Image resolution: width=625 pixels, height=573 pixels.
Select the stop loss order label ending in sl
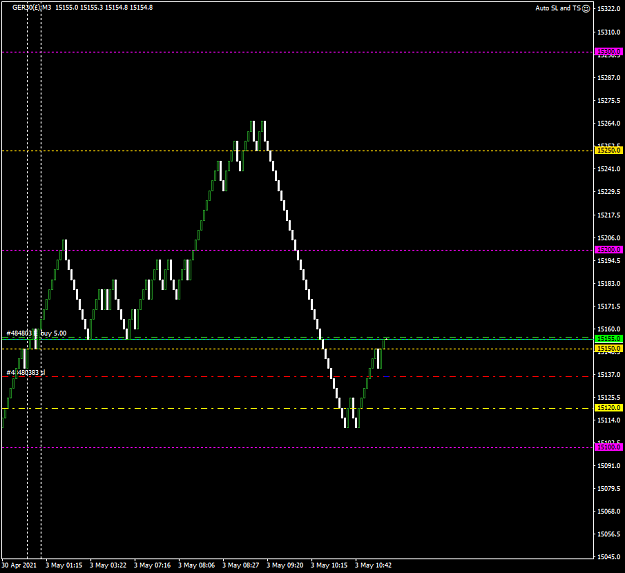tap(26, 373)
